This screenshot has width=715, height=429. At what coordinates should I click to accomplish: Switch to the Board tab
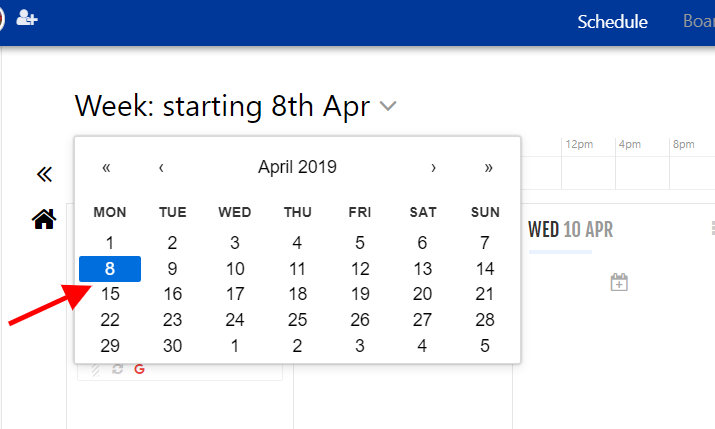(x=699, y=21)
